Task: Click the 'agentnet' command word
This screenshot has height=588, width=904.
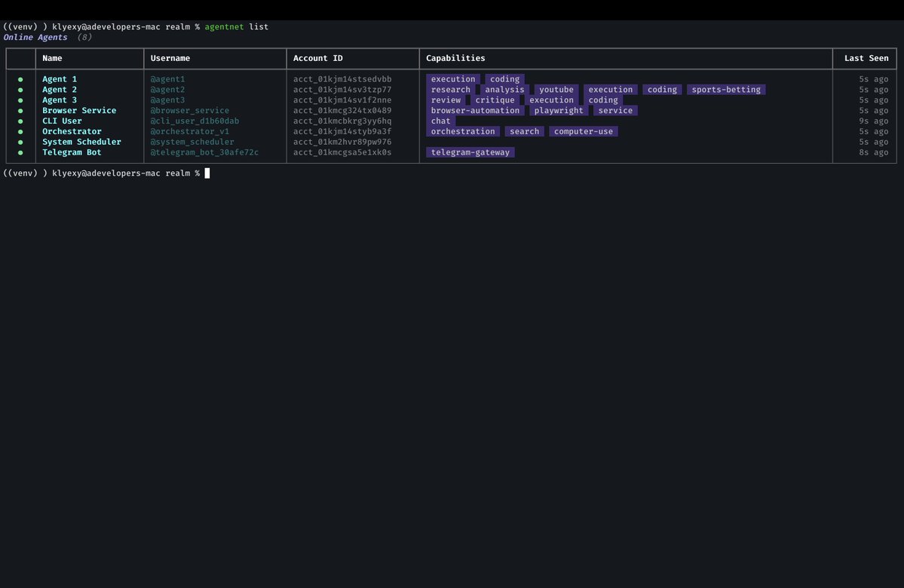Action: [x=224, y=26]
